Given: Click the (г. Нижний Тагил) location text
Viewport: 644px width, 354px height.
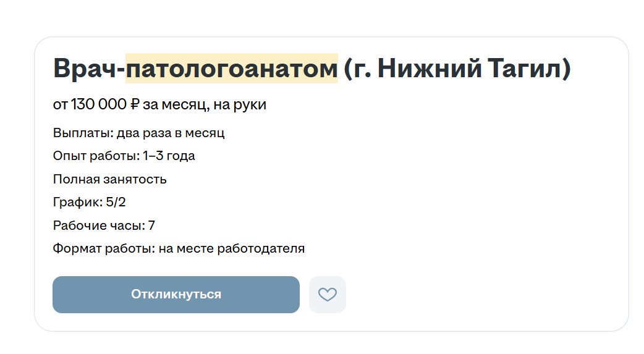Looking at the screenshot, I should [x=457, y=68].
